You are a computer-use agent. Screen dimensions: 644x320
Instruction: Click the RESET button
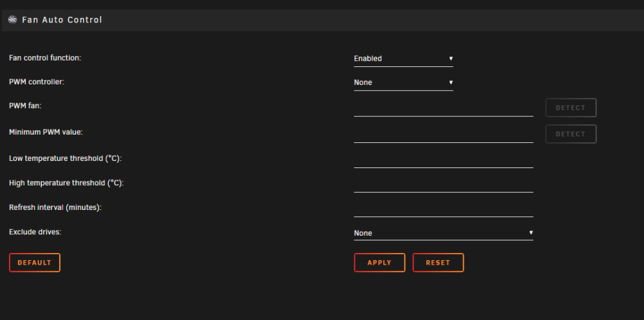pos(438,263)
